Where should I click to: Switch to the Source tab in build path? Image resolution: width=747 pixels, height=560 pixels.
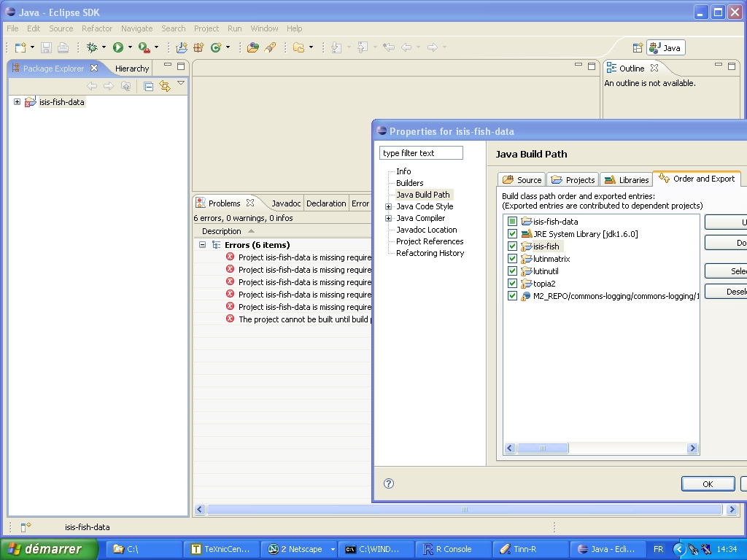[x=522, y=180]
